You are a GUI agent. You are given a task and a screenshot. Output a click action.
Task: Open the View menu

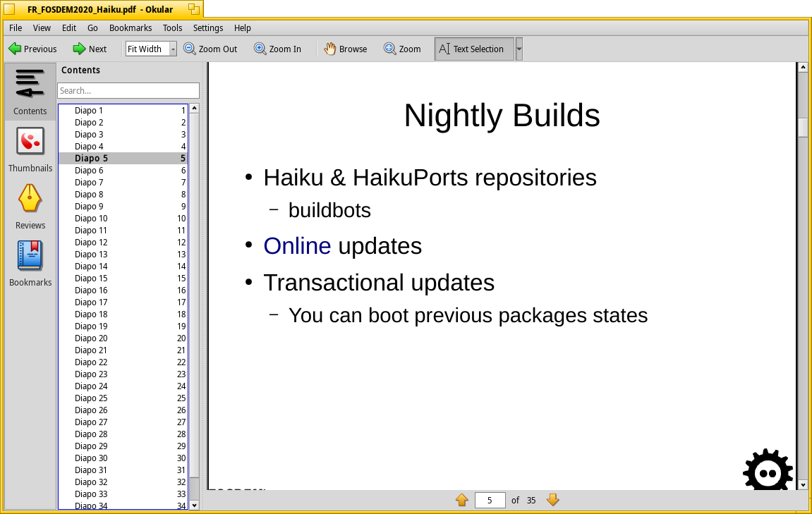click(42, 28)
